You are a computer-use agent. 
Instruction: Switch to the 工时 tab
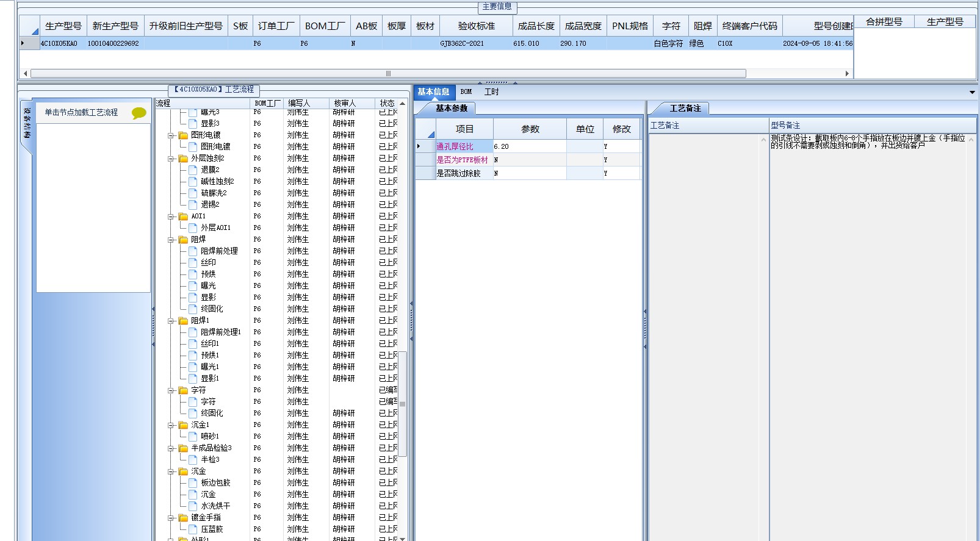coord(491,92)
